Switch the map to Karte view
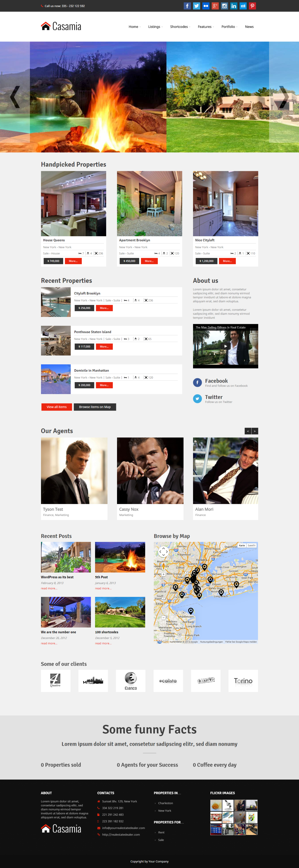 [x=242, y=545]
